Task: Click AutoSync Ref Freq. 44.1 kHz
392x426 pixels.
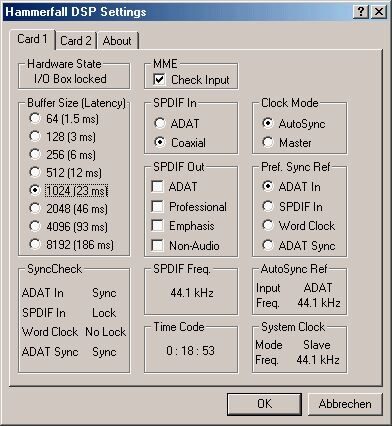Action: click(319, 303)
